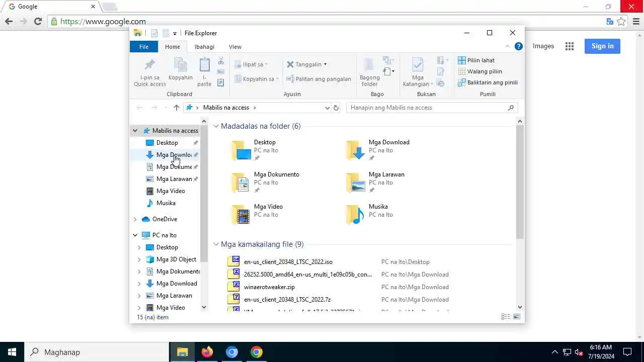Click the Google Sign in button
This screenshot has width=644, height=362.
click(x=602, y=46)
